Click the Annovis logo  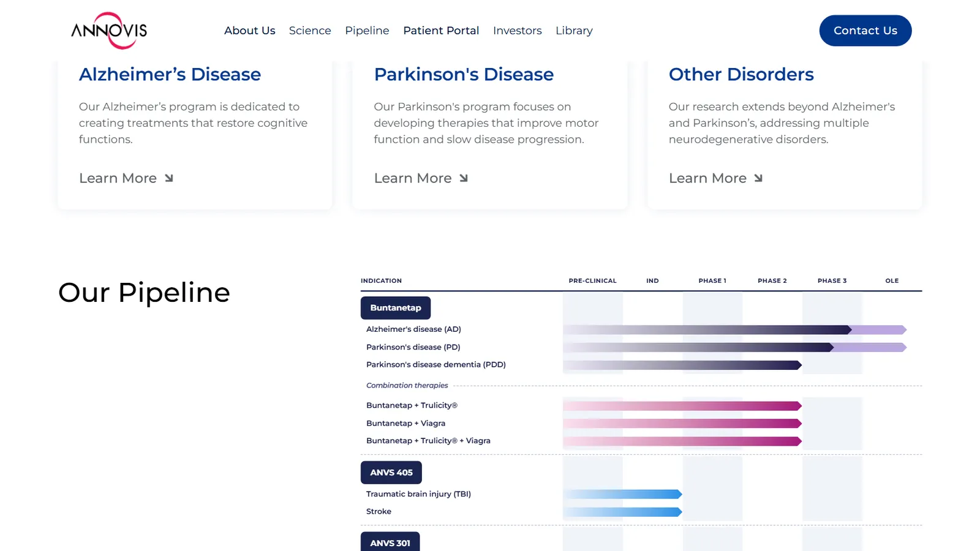[109, 31]
